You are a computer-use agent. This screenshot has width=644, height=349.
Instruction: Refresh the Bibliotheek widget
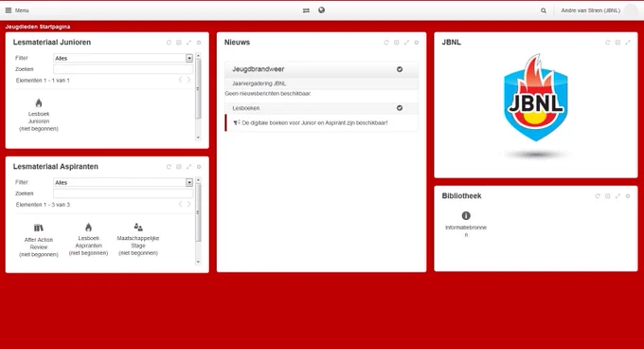tap(598, 196)
